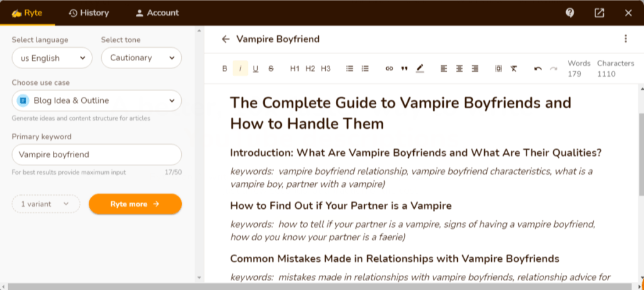Insert block quote
The height and width of the screenshot is (290, 644).
click(x=404, y=69)
